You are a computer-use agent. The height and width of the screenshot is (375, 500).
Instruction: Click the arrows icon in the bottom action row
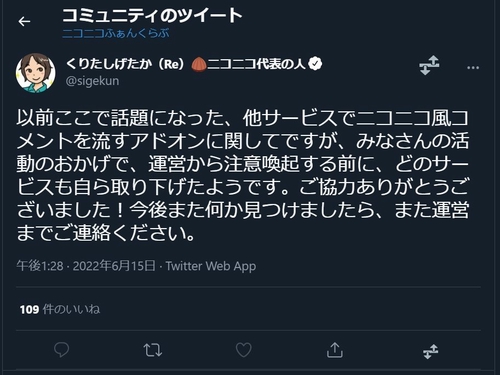431,352
